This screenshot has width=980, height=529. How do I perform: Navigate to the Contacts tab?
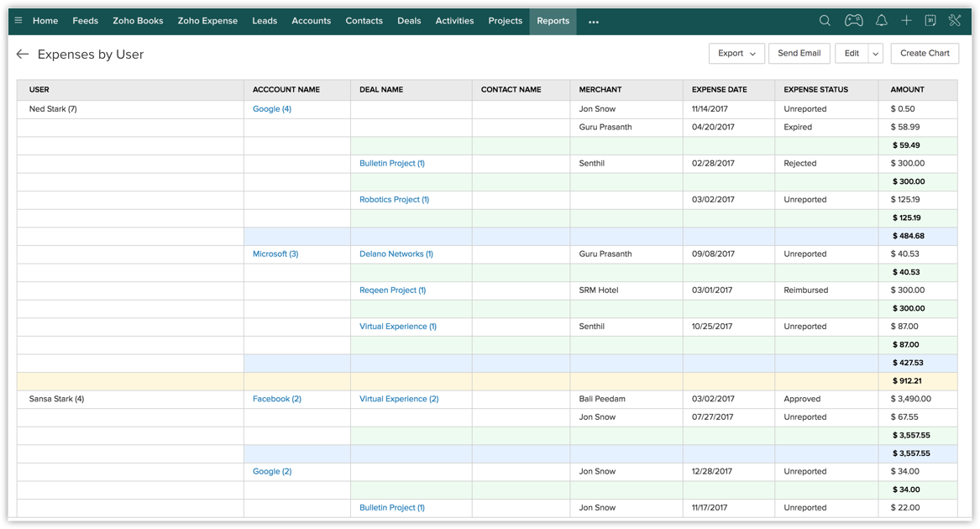(x=364, y=21)
